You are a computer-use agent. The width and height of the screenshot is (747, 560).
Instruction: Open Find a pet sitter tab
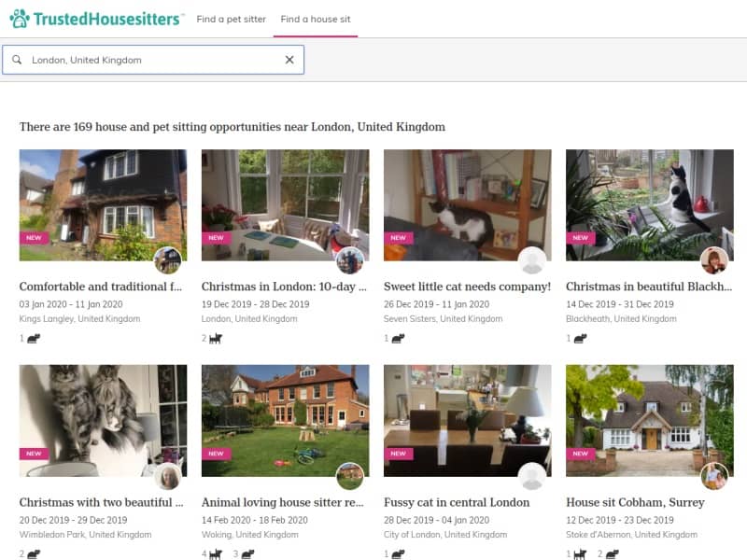[231, 19]
